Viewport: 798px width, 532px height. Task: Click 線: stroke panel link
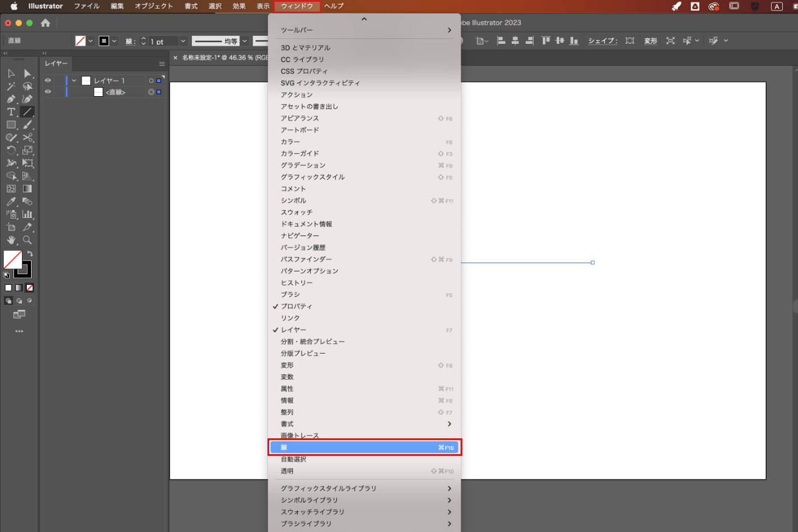click(131, 41)
